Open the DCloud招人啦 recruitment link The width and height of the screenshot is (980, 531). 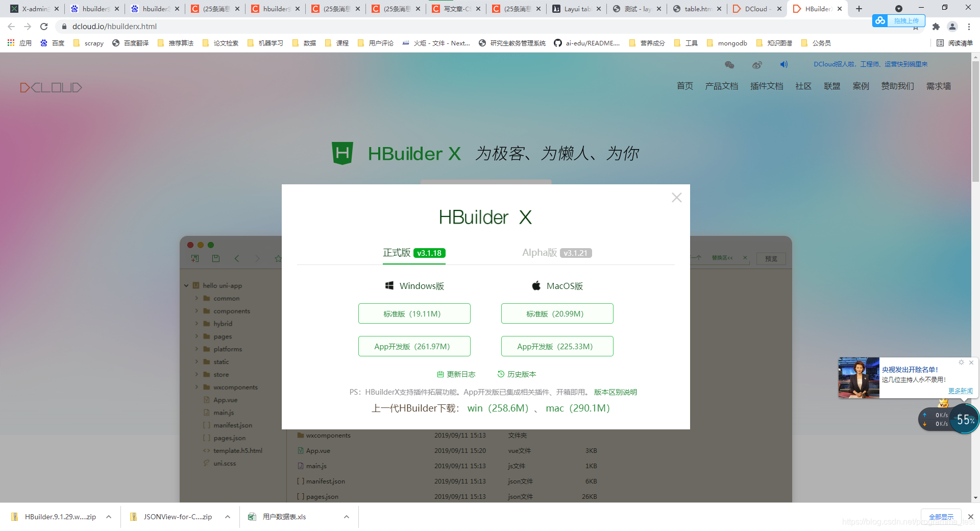click(x=870, y=64)
